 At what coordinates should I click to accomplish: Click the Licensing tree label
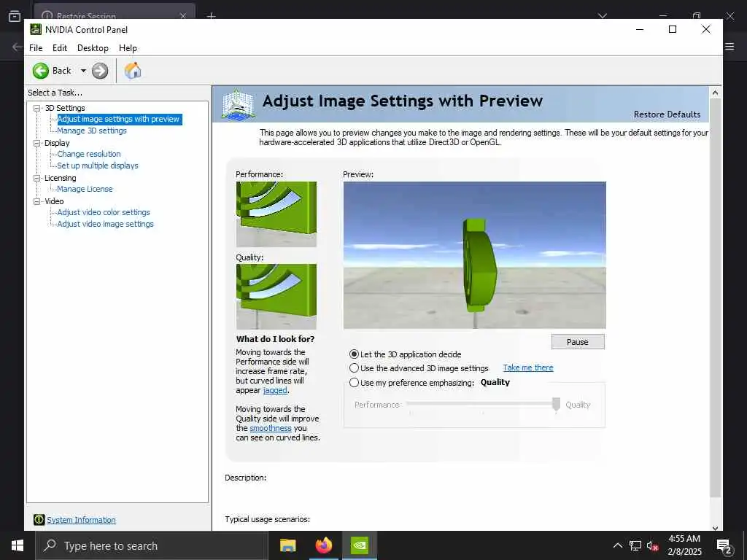pyautogui.click(x=60, y=178)
